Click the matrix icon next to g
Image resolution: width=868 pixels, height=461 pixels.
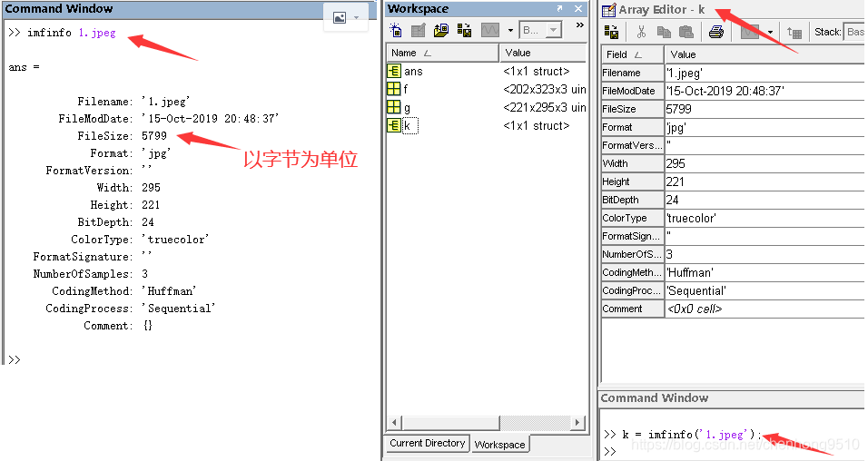coord(393,107)
